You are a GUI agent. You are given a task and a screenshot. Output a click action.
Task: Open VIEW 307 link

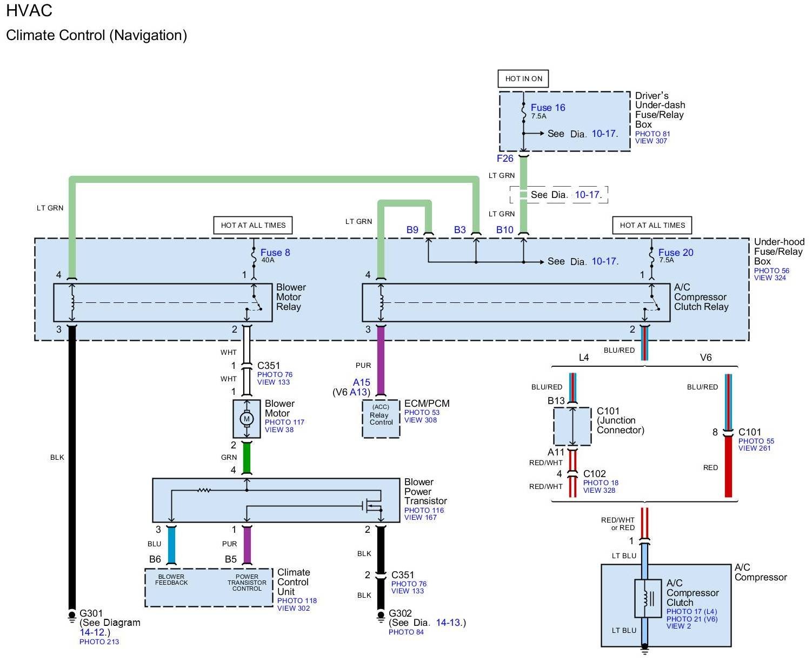click(x=651, y=141)
